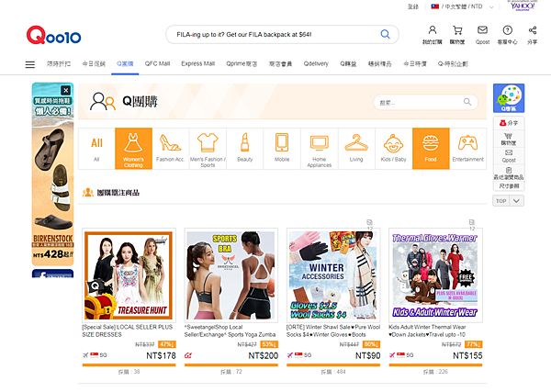Click the progress bar under NT$90
This screenshot has width=551, height=392.
tap(333, 365)
